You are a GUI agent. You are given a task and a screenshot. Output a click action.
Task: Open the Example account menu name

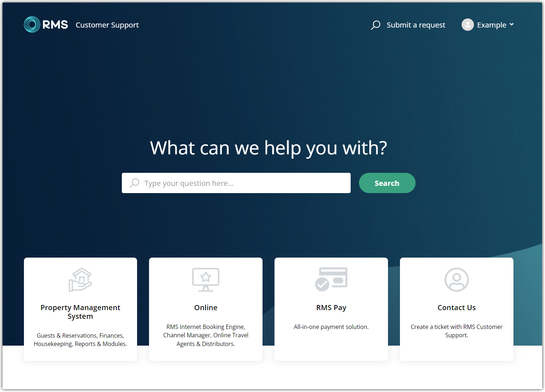pos(491,25)
